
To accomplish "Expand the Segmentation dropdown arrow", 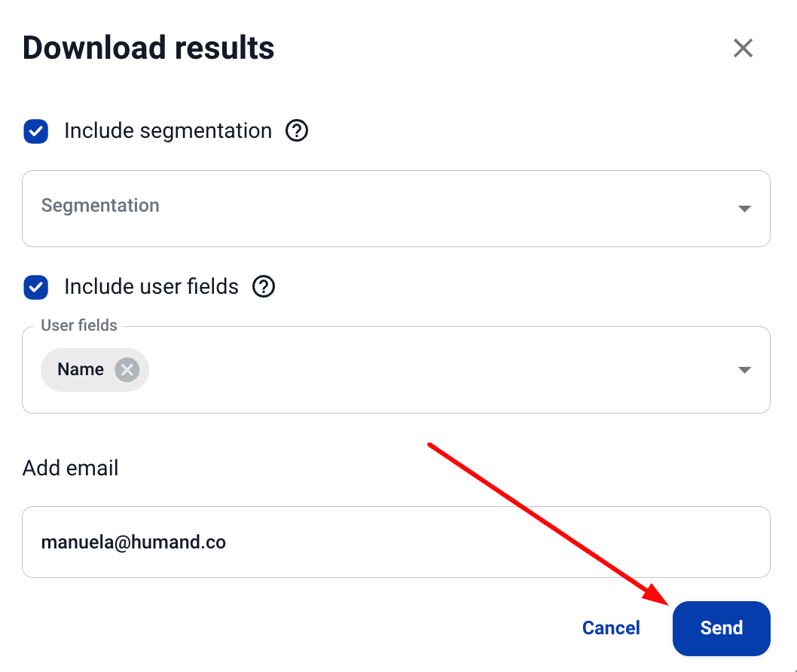I will 744,209.
